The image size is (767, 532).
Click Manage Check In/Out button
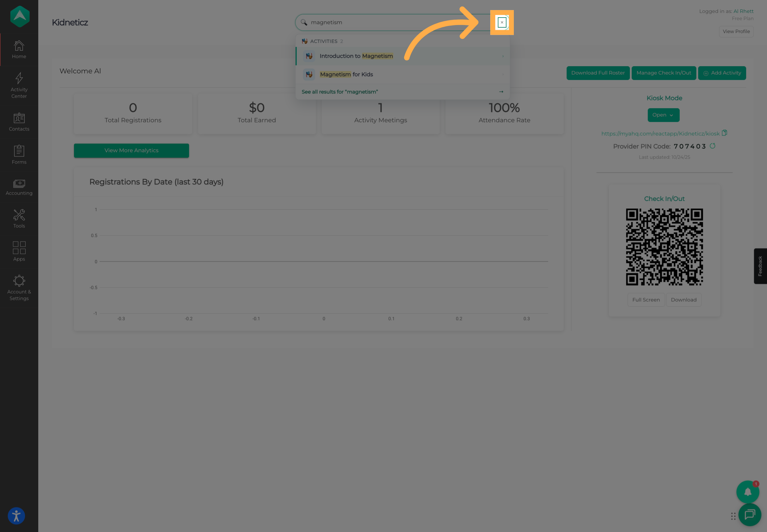(664, 73)
